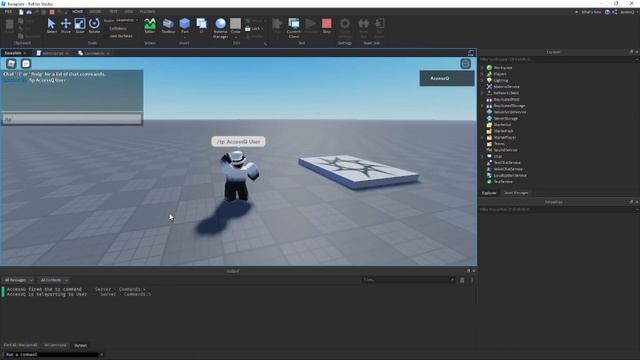Expand the ReplicatedStorage tree node
This screenshot has height=360, width=640.
(x=482, y=106)
